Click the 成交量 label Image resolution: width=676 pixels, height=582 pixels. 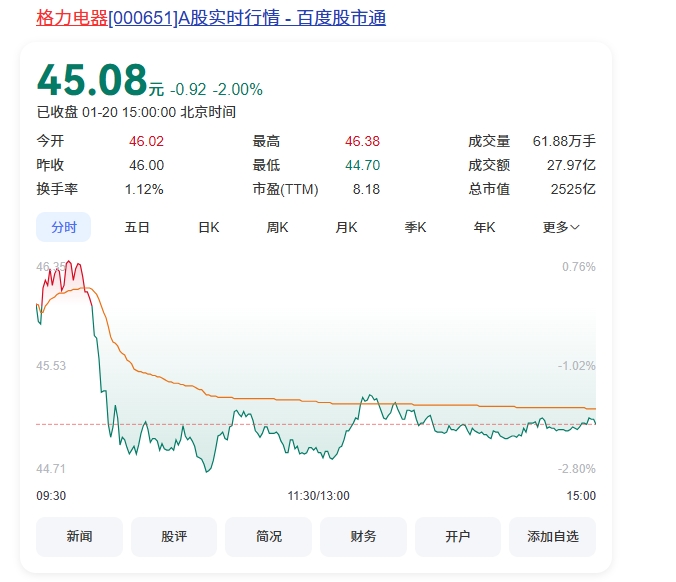489,141
